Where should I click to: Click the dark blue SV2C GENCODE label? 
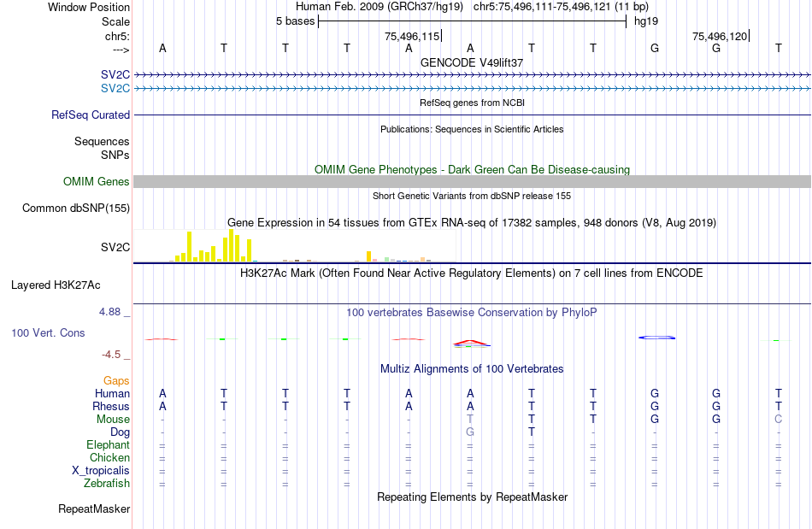pyautogui.click(x=115, y=75)
